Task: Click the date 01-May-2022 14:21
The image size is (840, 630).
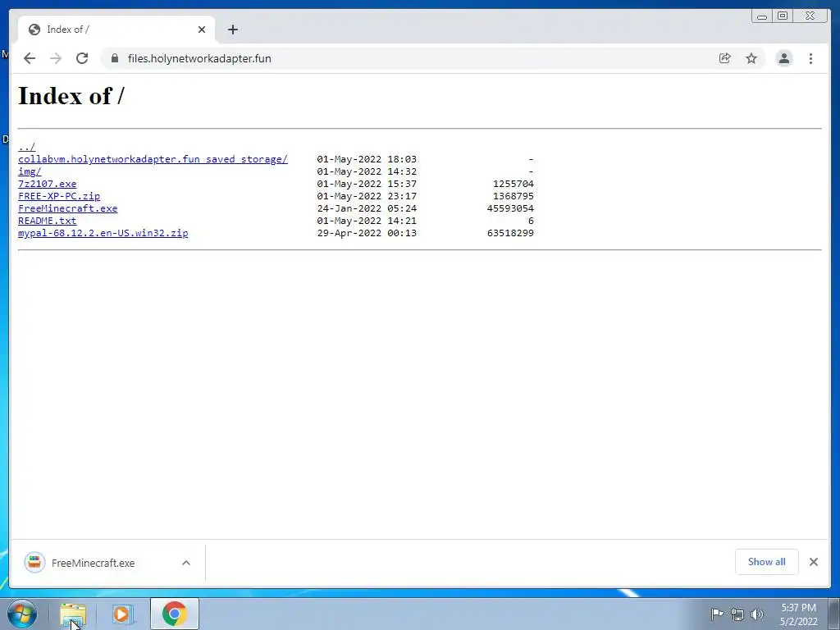Action: 367,221
